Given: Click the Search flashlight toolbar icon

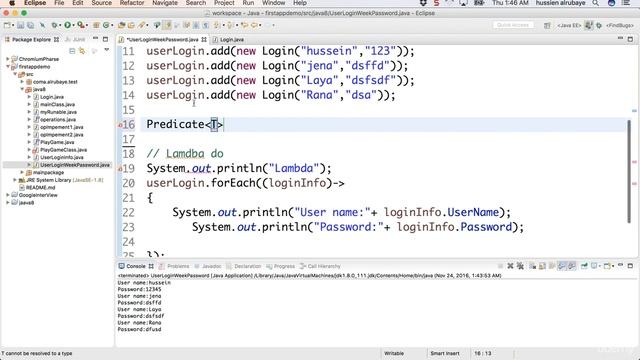Looking at the screenshot, I should click(141, 25).
